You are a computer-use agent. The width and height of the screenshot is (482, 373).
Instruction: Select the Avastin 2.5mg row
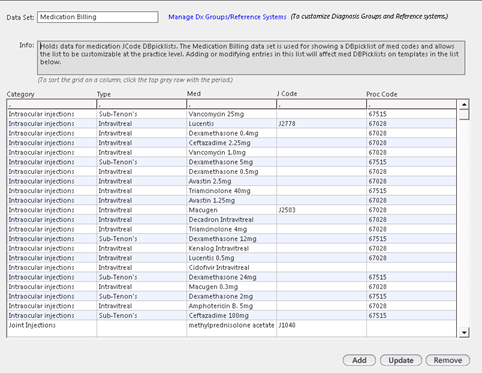pyautogui.click(x=232, y=181)
